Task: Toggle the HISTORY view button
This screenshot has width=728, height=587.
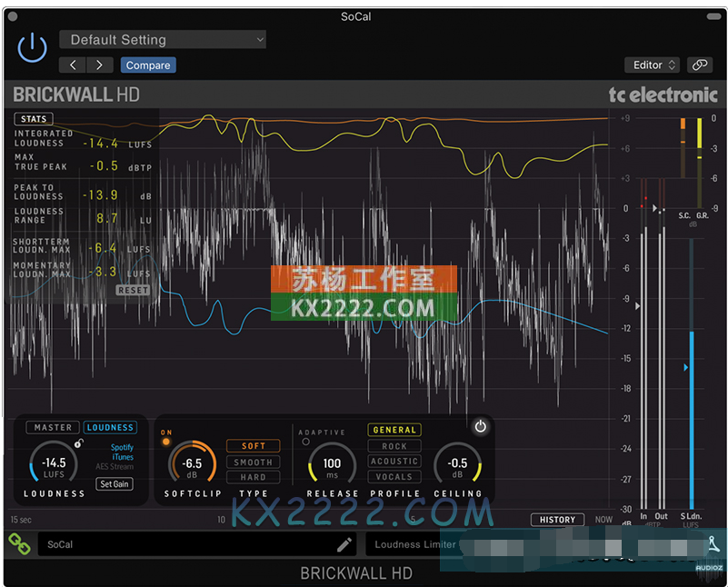Action: (557, 520)
